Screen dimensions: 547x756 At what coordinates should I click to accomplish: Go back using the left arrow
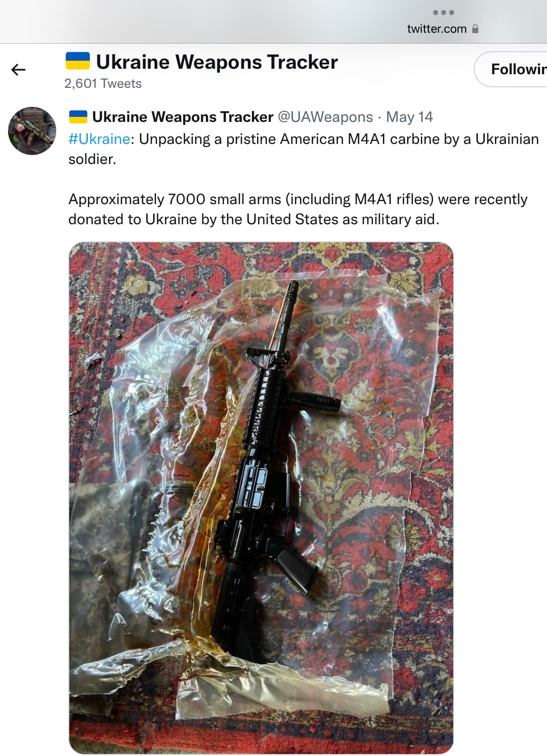(19, 70)
